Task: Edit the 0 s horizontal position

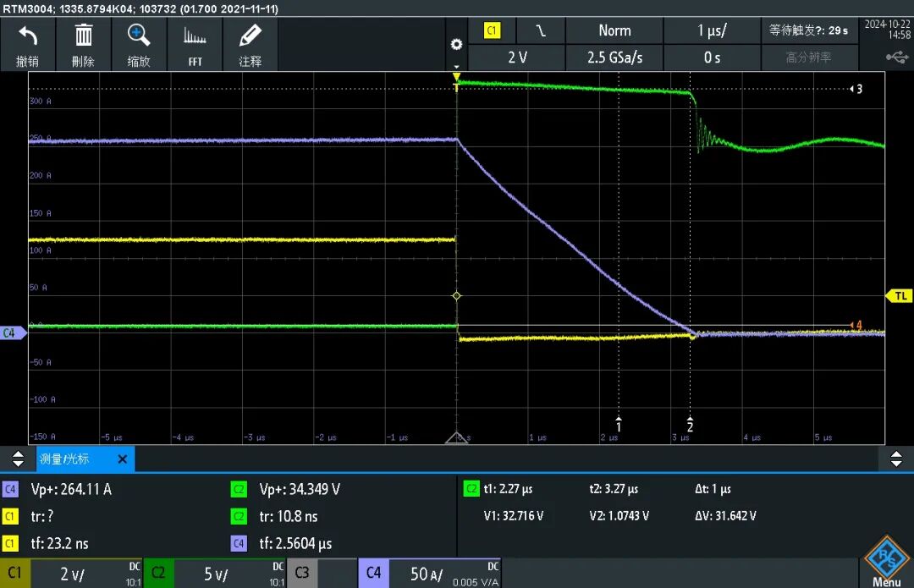Action: point(712,58)
